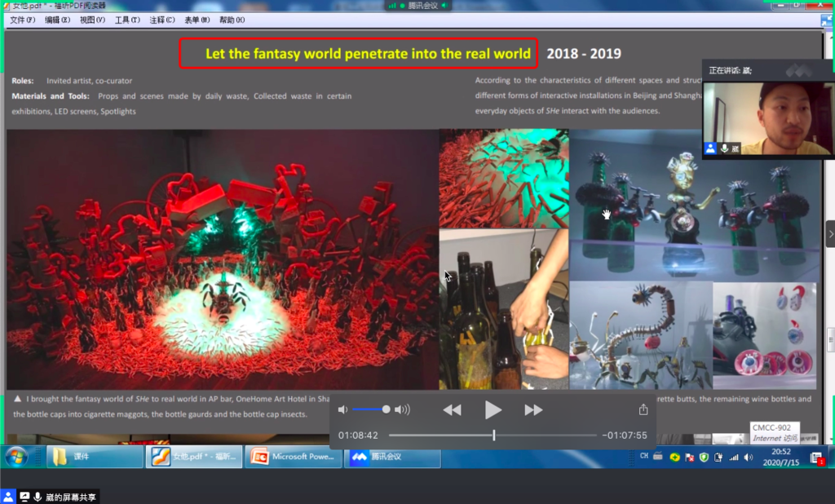Viewport: 835px width, 504px height.
Task: Toggle the remaining time display -01:07:55
Action: pyautogui.click(x=625, y=435)
